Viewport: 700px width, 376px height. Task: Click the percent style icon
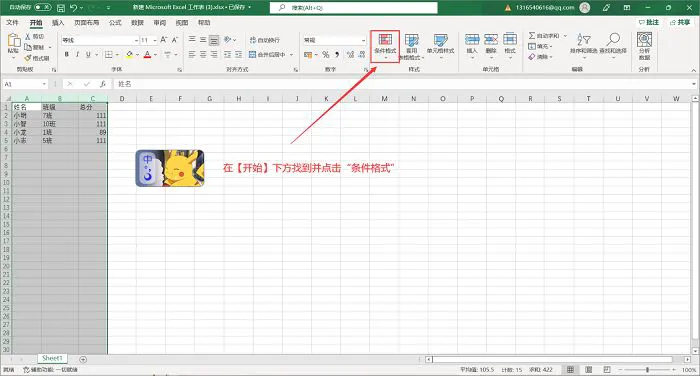(326, 54)
